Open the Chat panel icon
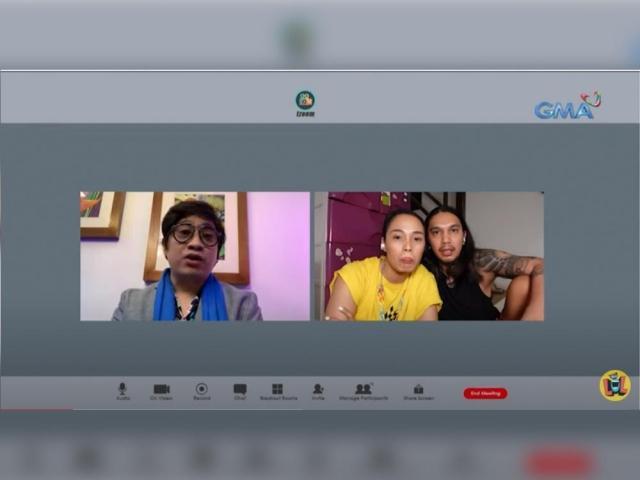Screen dimensions: 640x480 point(240,388)
